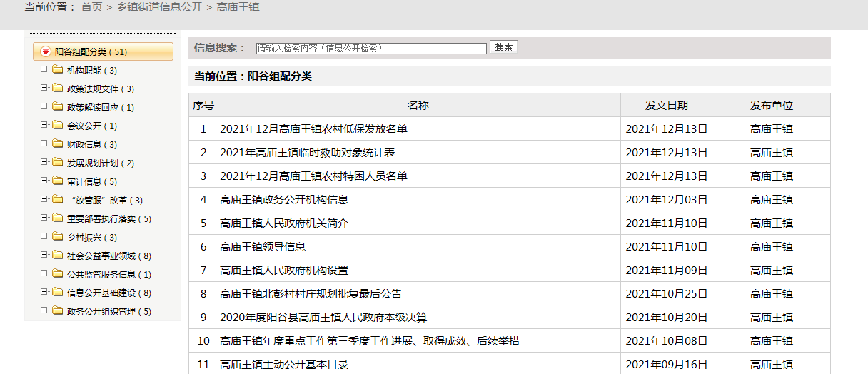The width and height of the screenshot is (868, 374).
Task: Click the 搜索 button
Action: (x=504, y=47)
